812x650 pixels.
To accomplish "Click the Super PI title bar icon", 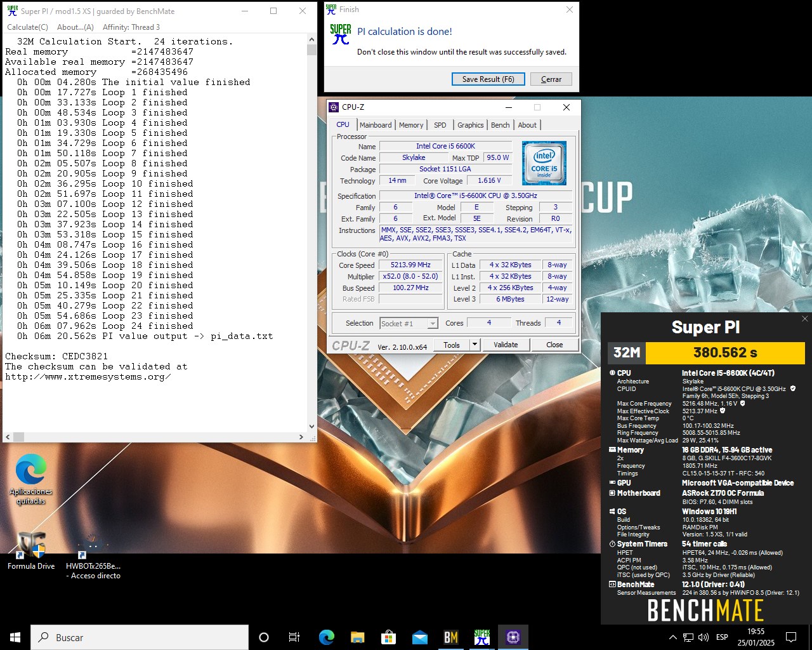I will [12, 11].
